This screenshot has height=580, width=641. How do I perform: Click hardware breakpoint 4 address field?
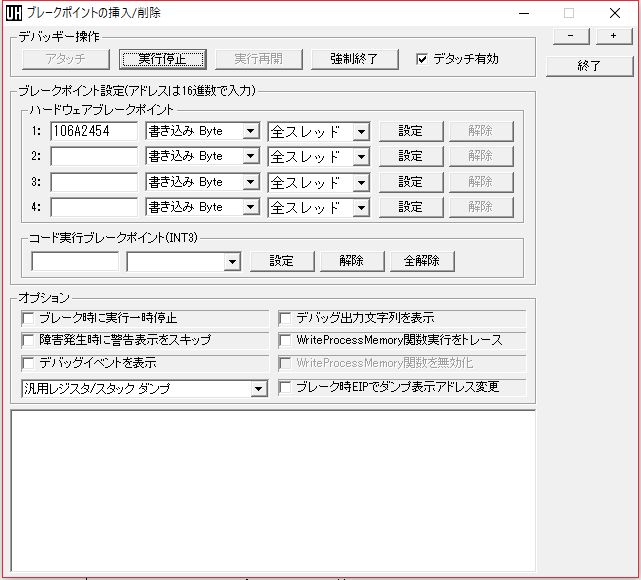pyautogui.click(x=94, y=207)
